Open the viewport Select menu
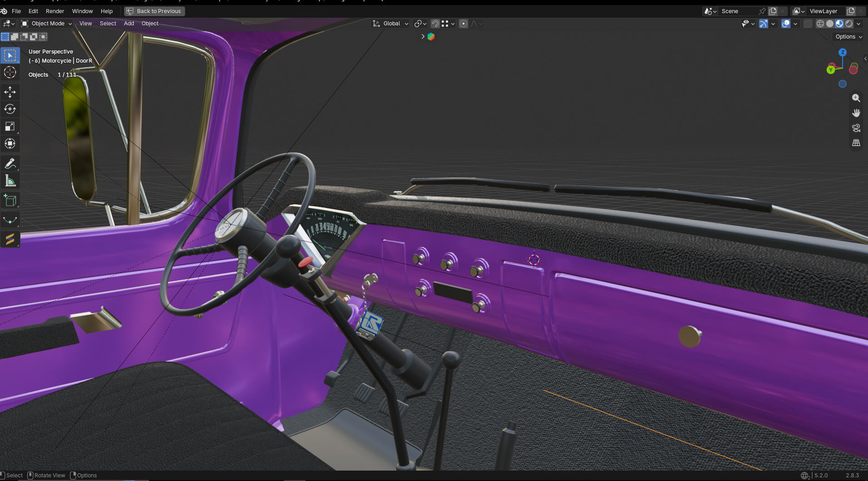The width and height of the screenshot is (868, 481). click(x=108, y=24)
